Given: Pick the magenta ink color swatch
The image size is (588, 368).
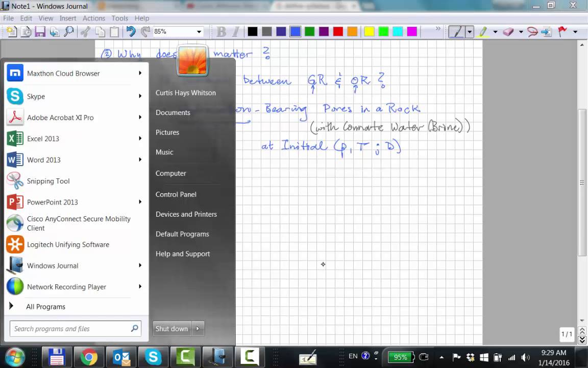Looking at the screenshot, I should (412, 32).
